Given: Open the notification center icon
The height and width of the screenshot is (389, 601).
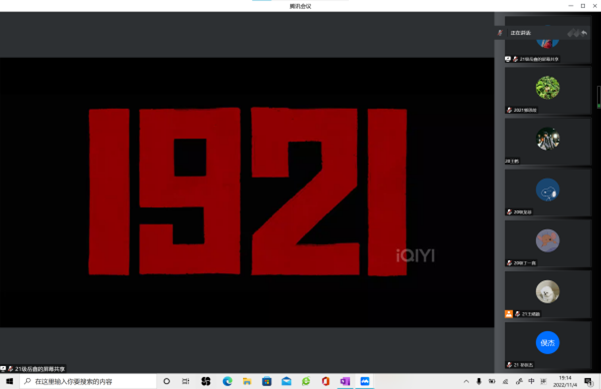Looking at the screenshot, I should [x=589, y=381].
